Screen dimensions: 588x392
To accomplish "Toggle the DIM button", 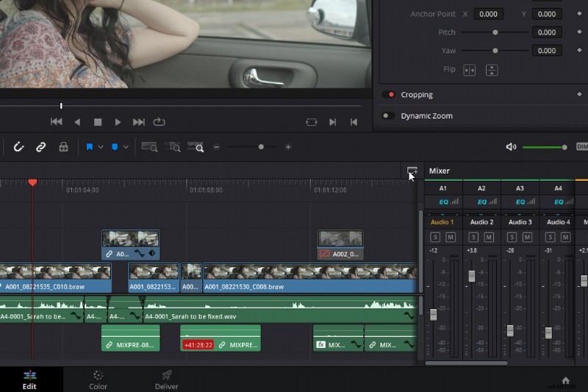I will [582, 146].
